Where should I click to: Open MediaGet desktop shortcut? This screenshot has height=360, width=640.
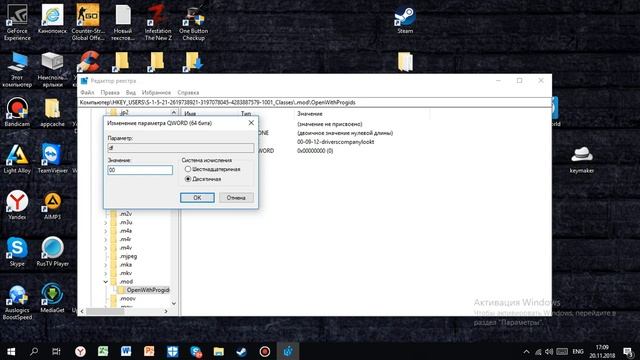tap(52, 298)
